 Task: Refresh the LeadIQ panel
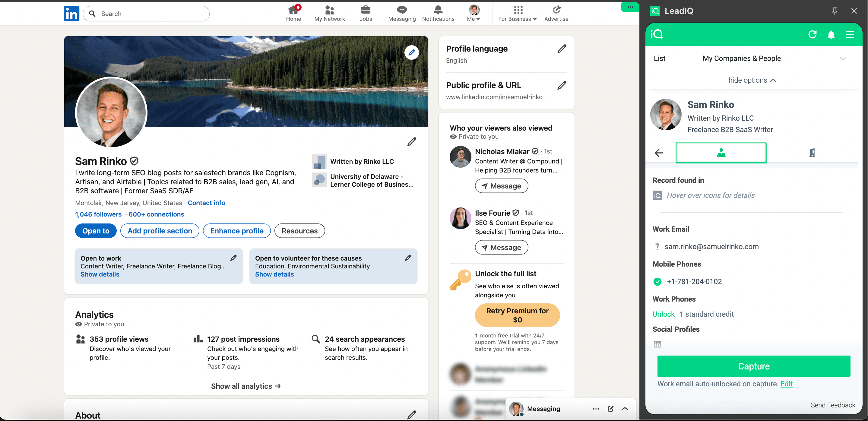[x=813, y=34]
